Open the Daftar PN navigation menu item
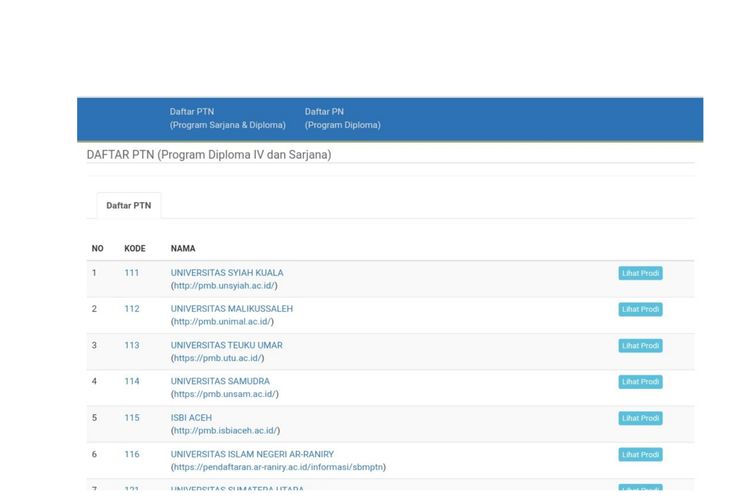The image size is (750, 500). pyautogui.click(x=342, y=118)
